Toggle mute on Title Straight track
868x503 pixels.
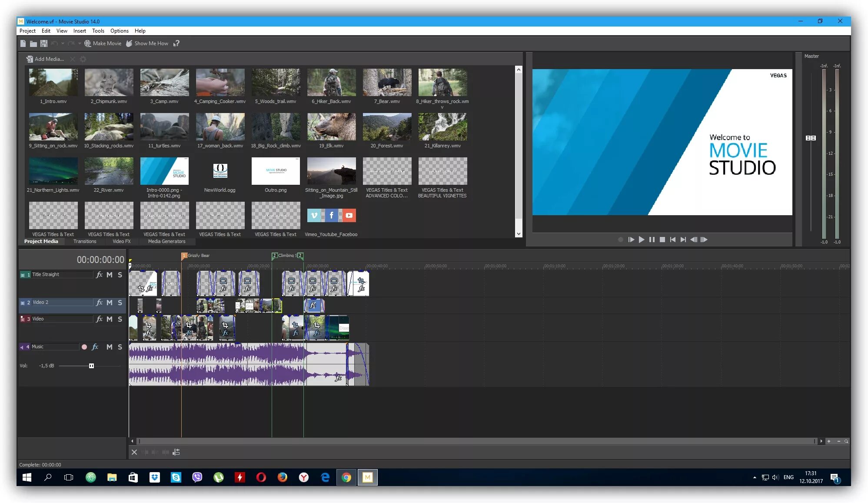[x=110, y=274]
